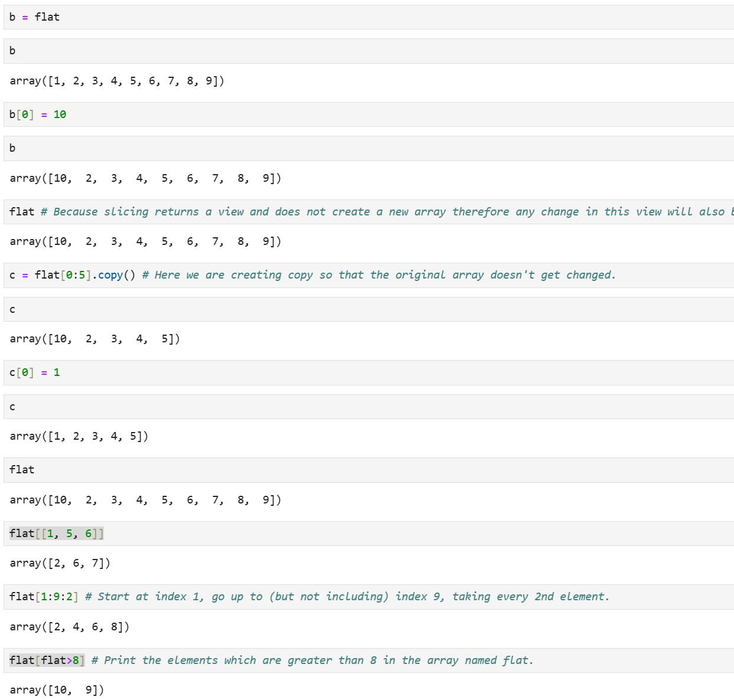Click the number 10 in 'b[0] = 10'

(60, 115)
